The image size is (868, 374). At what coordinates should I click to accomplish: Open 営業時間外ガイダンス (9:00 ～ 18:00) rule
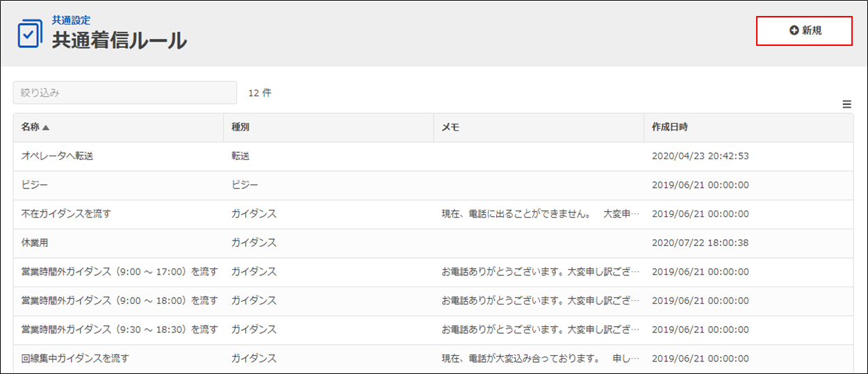pos(120,300)
